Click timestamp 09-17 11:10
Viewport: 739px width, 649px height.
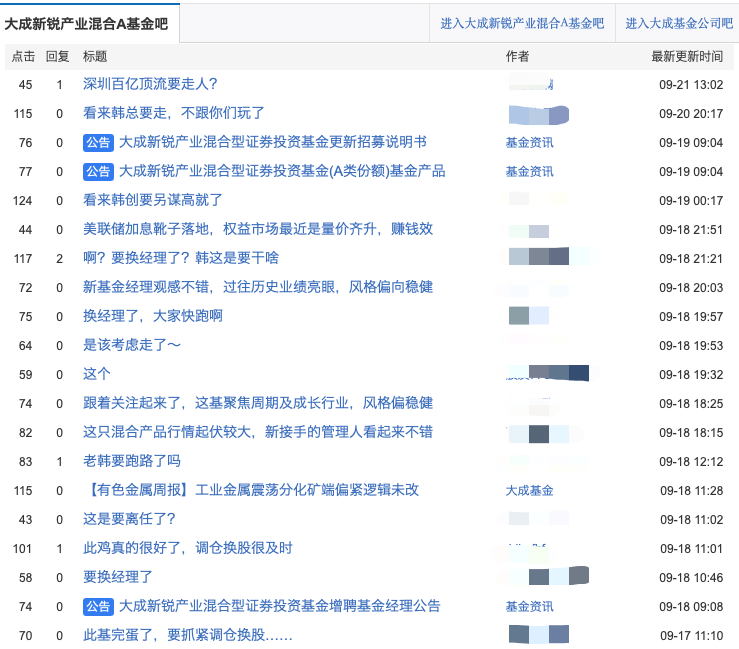click(691, 636)
